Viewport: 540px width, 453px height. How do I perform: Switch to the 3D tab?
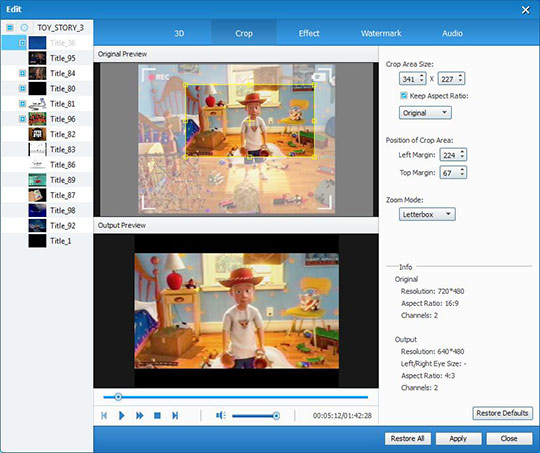pos(179,33)
